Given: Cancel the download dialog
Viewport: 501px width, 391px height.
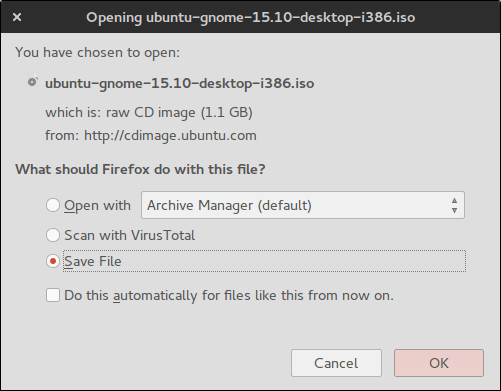Looking at the screenshot, I should (336, 363).
